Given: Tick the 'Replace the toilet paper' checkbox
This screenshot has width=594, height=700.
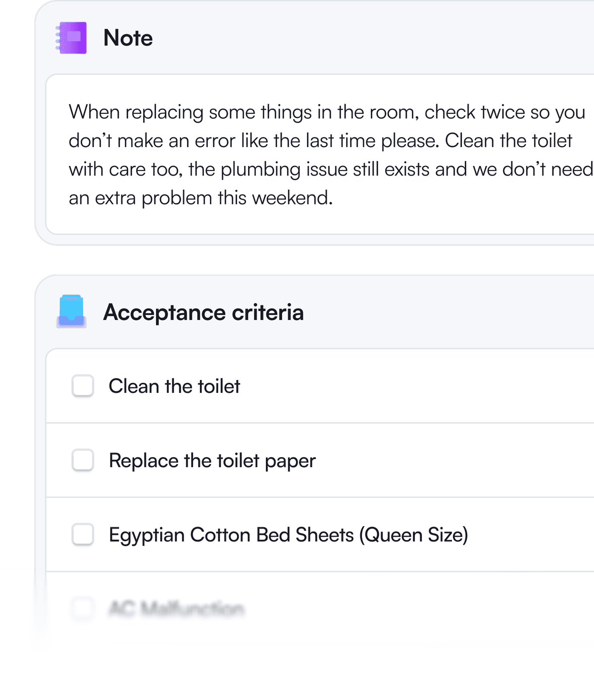Looking at the screenshot, I should (83, 460).
